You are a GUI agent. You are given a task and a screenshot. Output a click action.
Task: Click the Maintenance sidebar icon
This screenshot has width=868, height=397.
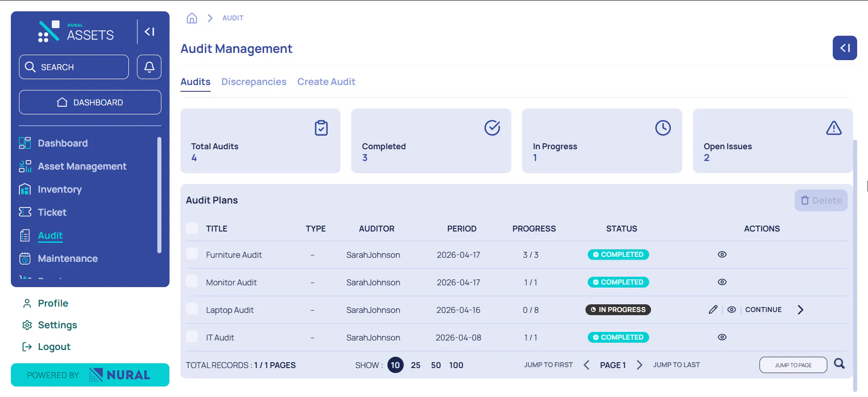coord(25,259)
